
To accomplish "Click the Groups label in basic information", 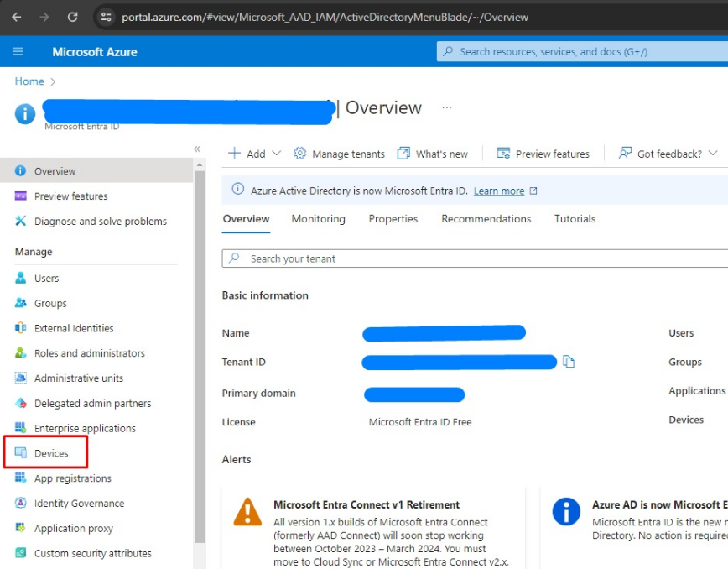I will click(x=685, y=362).
